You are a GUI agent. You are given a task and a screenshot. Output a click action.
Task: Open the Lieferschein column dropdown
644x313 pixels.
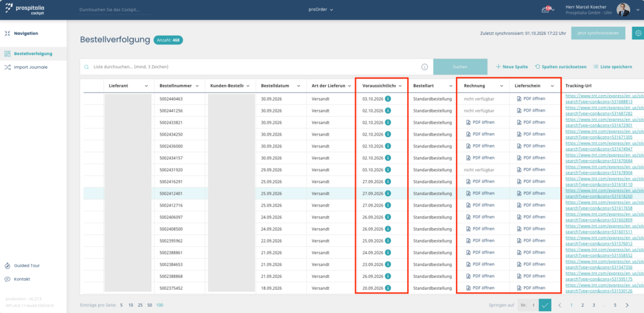click(552, 86)
